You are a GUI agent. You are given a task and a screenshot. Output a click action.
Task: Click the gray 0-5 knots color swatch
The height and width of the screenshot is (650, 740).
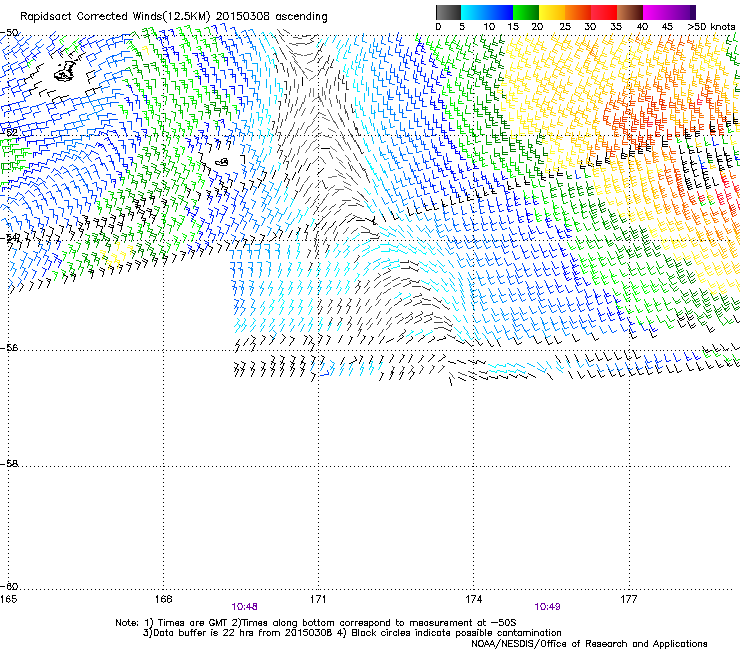[448, 12]
